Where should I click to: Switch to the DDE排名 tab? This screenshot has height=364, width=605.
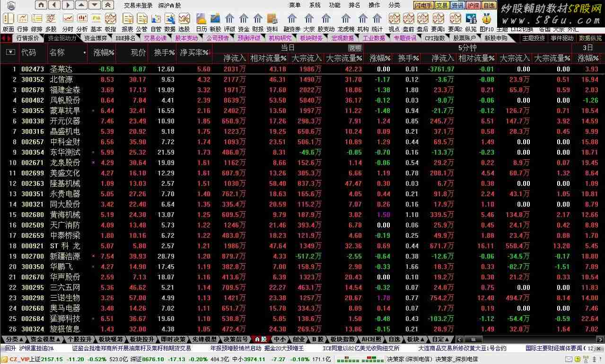click(x=125, y=38)
